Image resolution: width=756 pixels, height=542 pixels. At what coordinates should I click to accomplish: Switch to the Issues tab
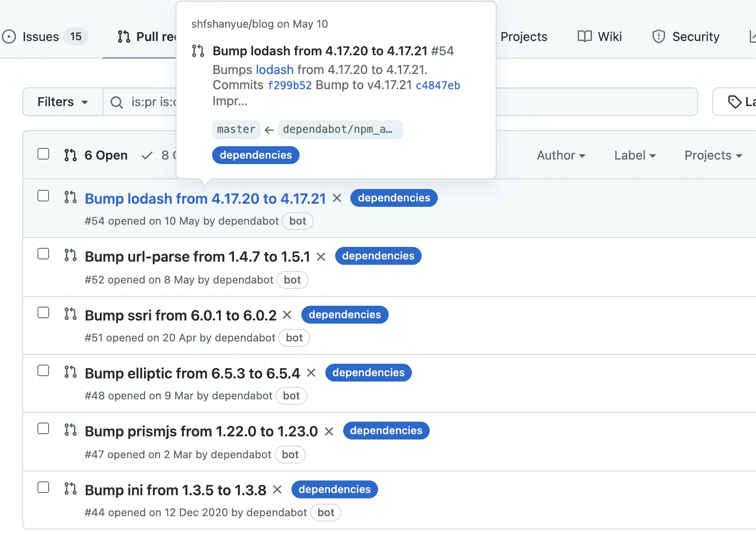(x=41, y=37)
